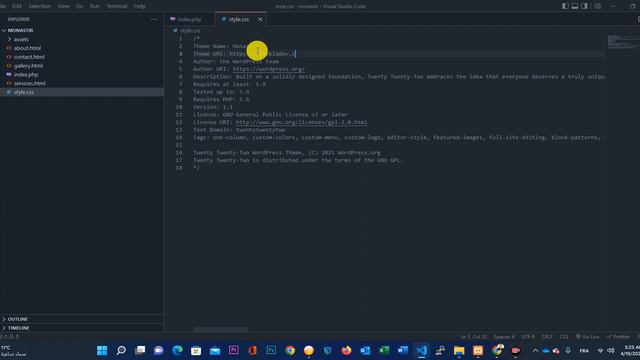640x360 pixels.
Task: Open XAMPP from taskbar
Action: click(478, 350)
